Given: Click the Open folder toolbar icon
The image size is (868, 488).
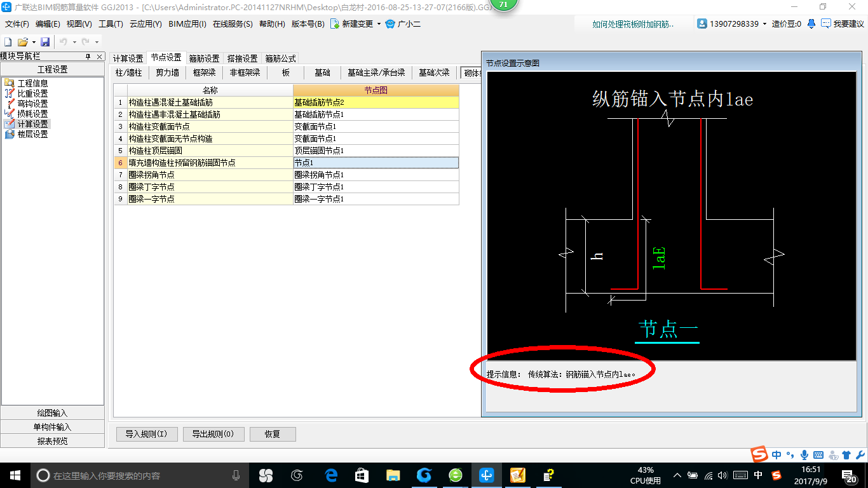Looking at the screenshot, I should click(x=22, y=42).
